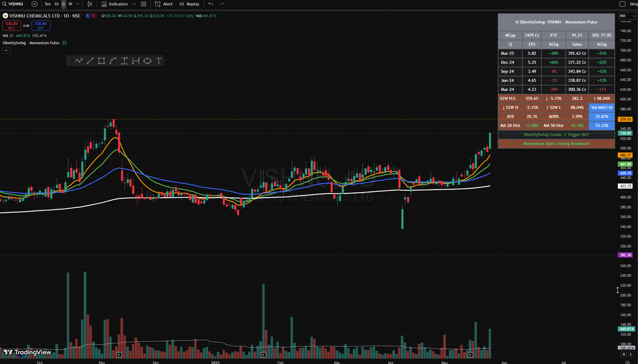Click the Vol MA5/10 cell
The width and height of the screenshot is (638, 364).
click(x=602, y=107)
